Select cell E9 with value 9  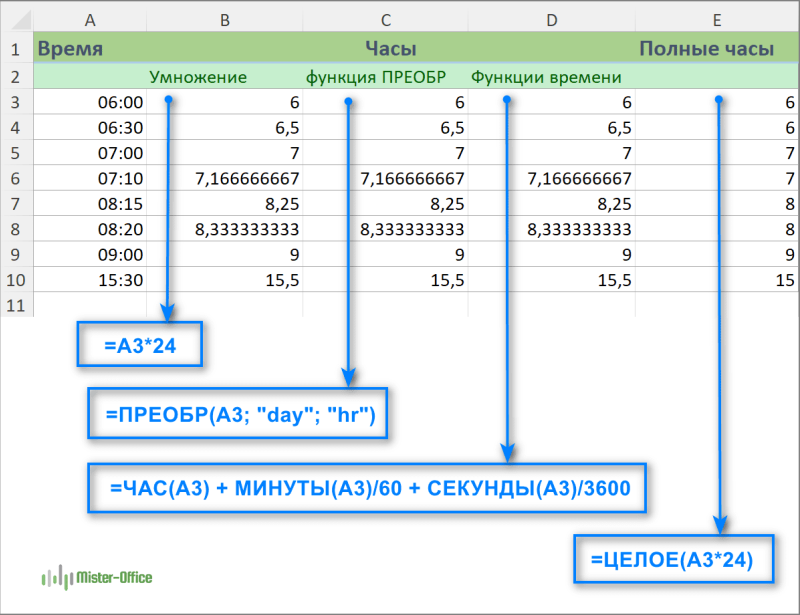(x=717, y=254)
